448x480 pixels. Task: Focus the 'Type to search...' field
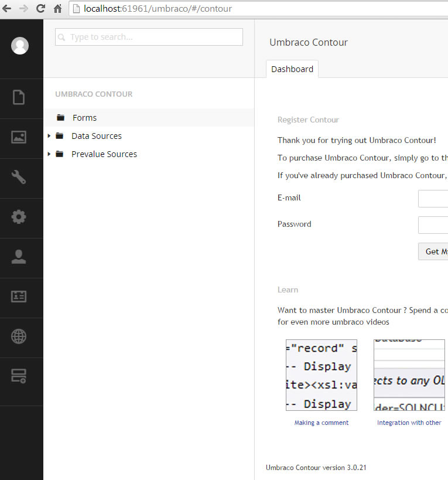point(149,37)
